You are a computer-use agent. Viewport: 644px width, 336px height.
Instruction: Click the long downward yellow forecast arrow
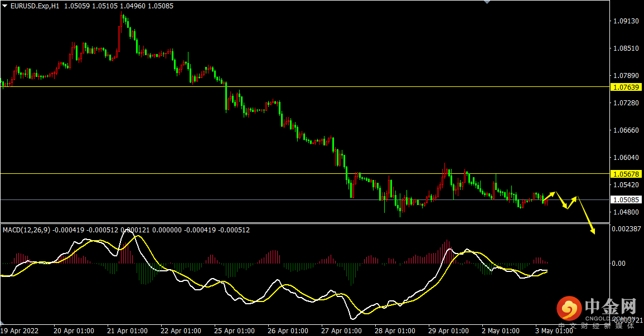(x=587, y=216)
